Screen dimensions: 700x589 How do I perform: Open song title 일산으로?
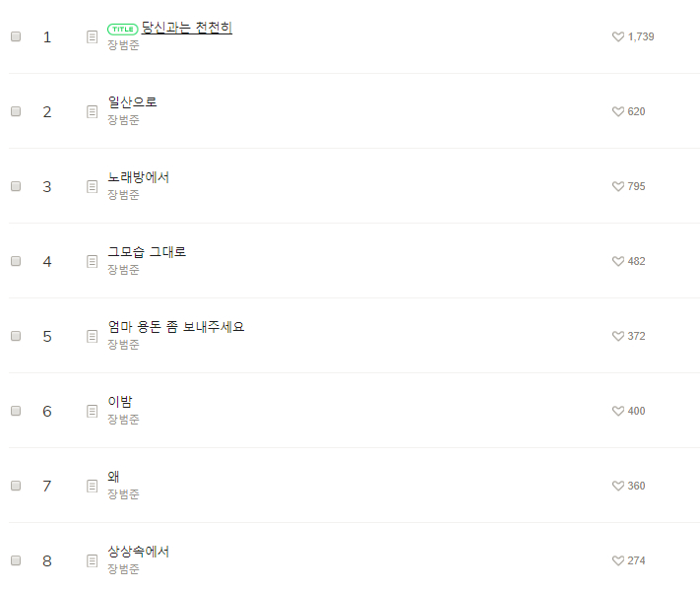click(x=132, y=102)
